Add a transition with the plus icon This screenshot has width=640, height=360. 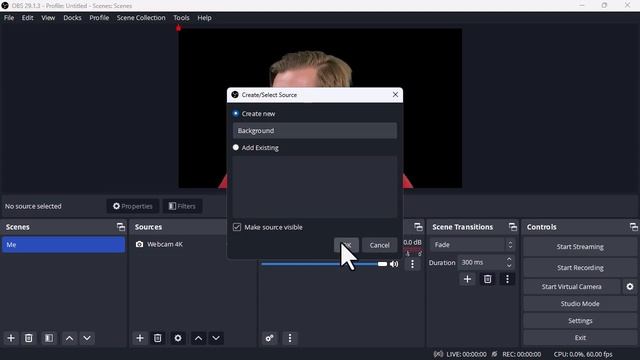(x=467, y=279)
